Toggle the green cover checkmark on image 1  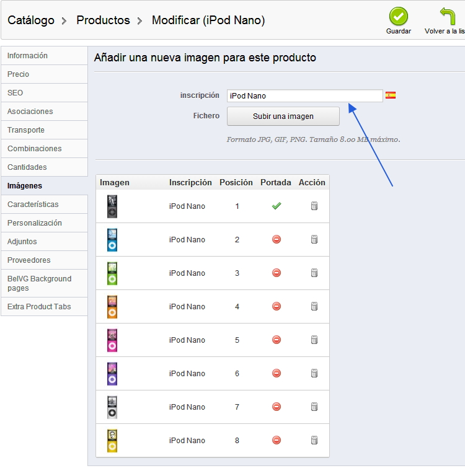[x=277, y=206]
